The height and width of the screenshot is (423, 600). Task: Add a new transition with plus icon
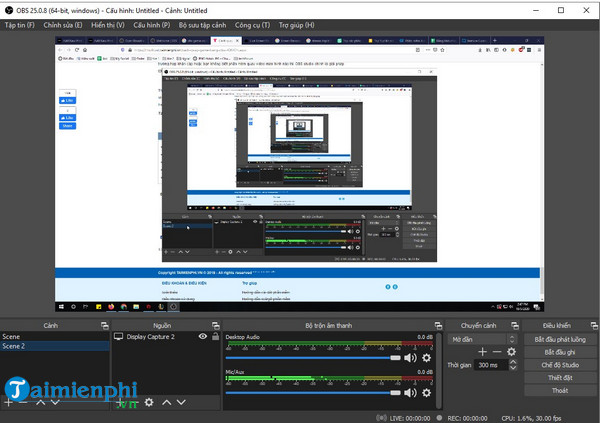pyautogui.click(x=483, y=351)
